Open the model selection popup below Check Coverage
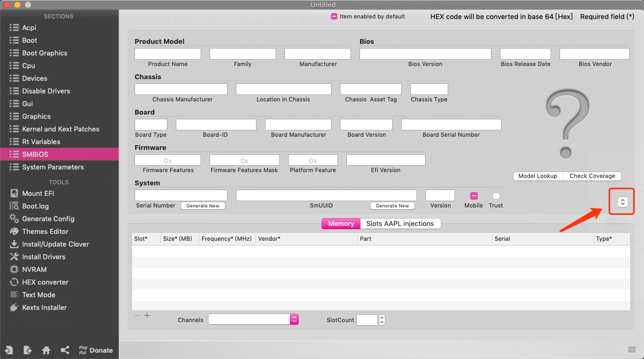This screenshot has width=644, height=359. click(x=623, y=202)
